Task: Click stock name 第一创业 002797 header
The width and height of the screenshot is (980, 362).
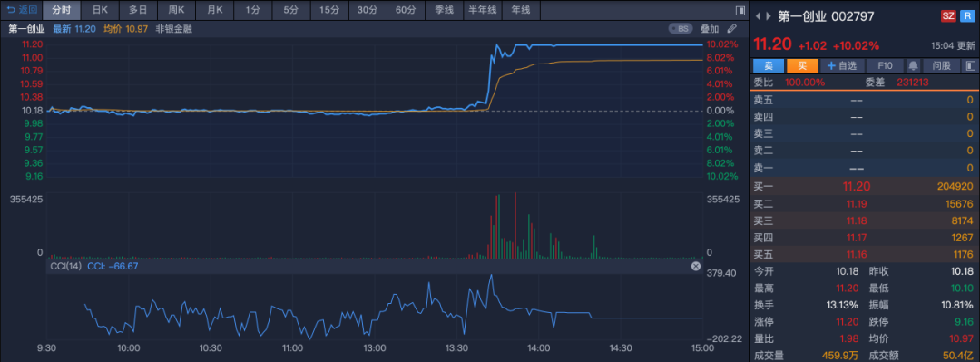Action: coord(826,16)
